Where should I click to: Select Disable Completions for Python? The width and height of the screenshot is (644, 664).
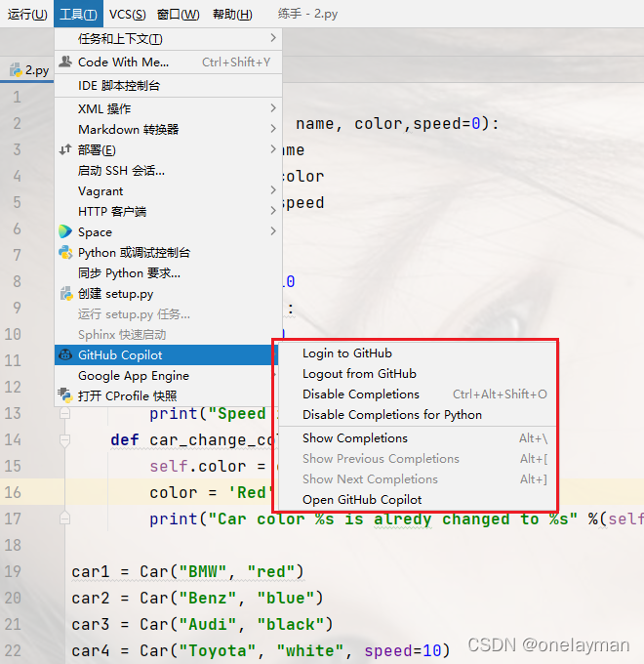tap(417, 415)
